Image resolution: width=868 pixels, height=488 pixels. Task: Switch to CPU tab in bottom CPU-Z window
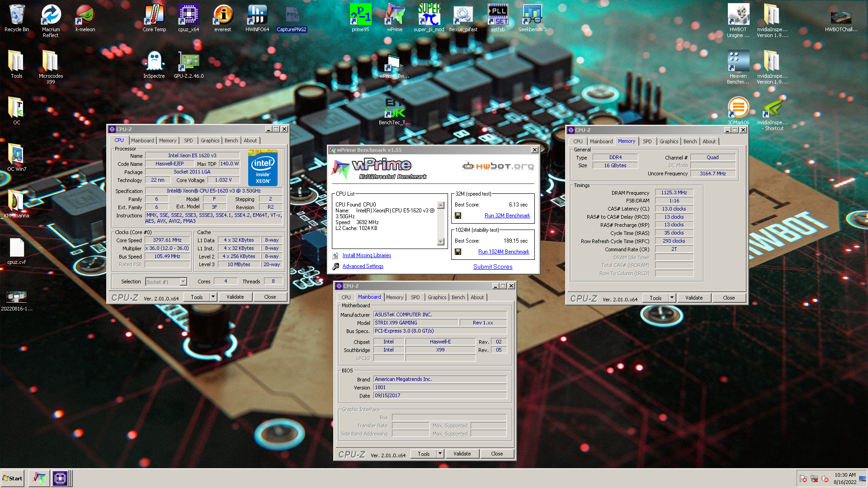[x=346, y=297]
